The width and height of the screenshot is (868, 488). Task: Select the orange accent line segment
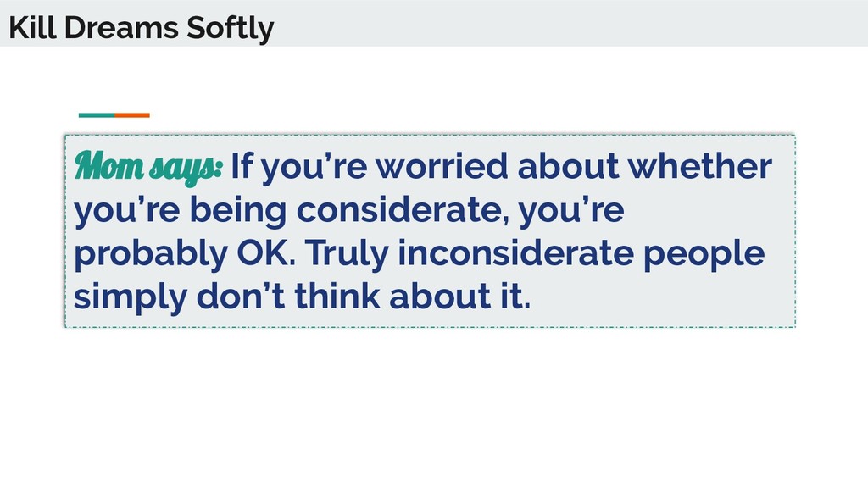132,115
